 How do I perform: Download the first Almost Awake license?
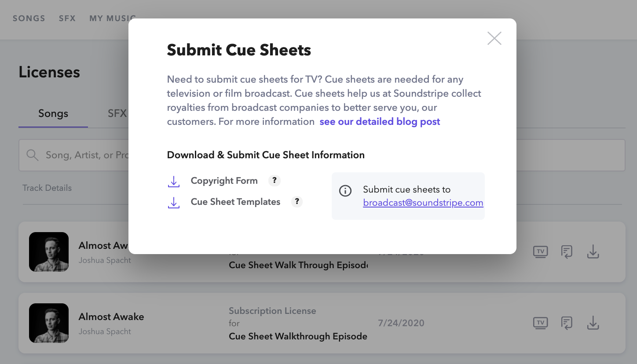point(593,252)
